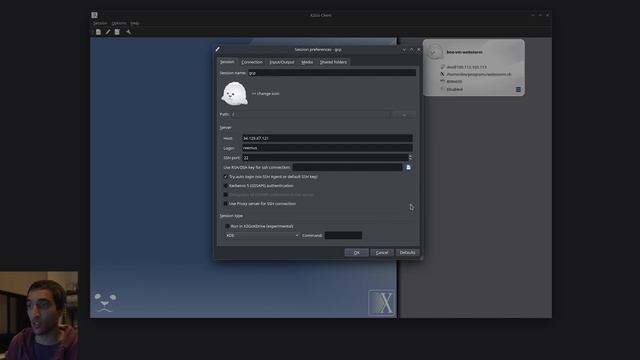Click the X logo in main window corner
The height and width of the screenshot is (360, 640).
pos(381,302)
